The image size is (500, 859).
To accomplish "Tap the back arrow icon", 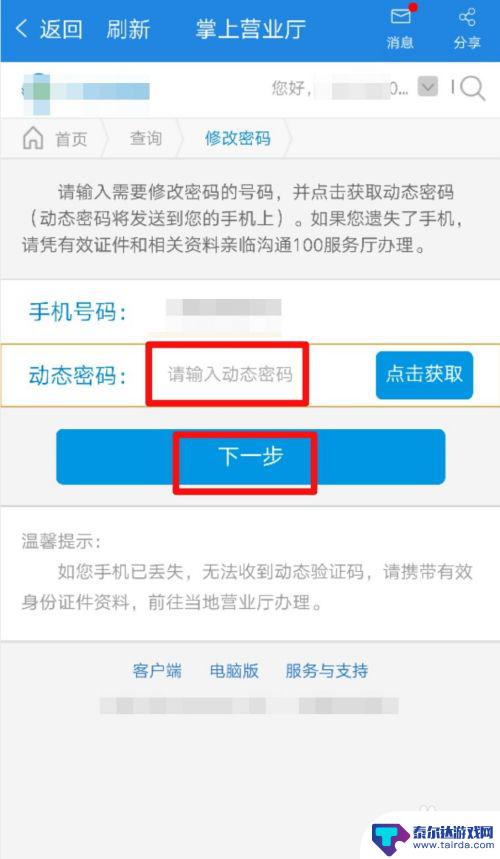I will tap(21, 29).
